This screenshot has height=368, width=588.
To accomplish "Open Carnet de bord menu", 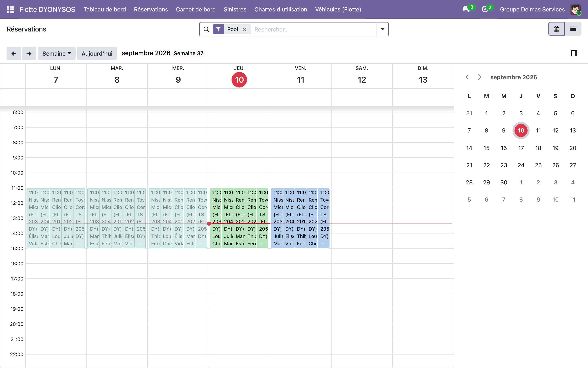I will tap(196, 9).
